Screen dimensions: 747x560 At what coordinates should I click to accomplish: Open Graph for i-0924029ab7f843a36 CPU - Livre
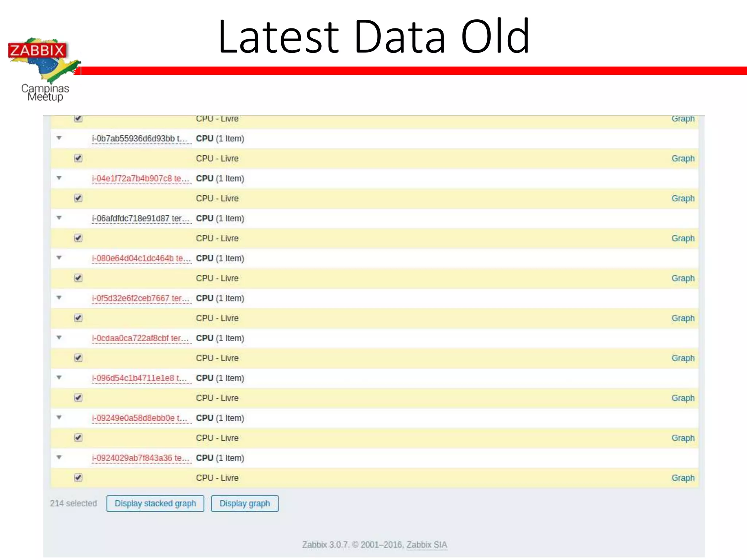coord(683,478)
